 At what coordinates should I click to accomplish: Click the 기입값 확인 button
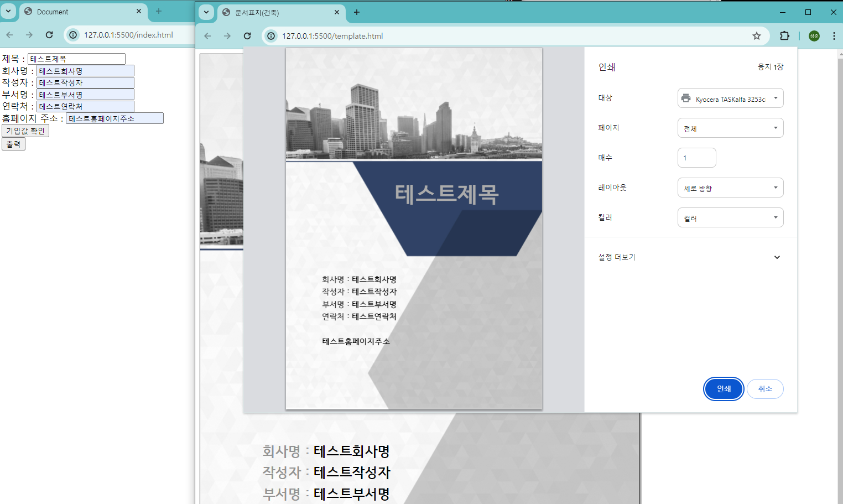pos(25,131)
